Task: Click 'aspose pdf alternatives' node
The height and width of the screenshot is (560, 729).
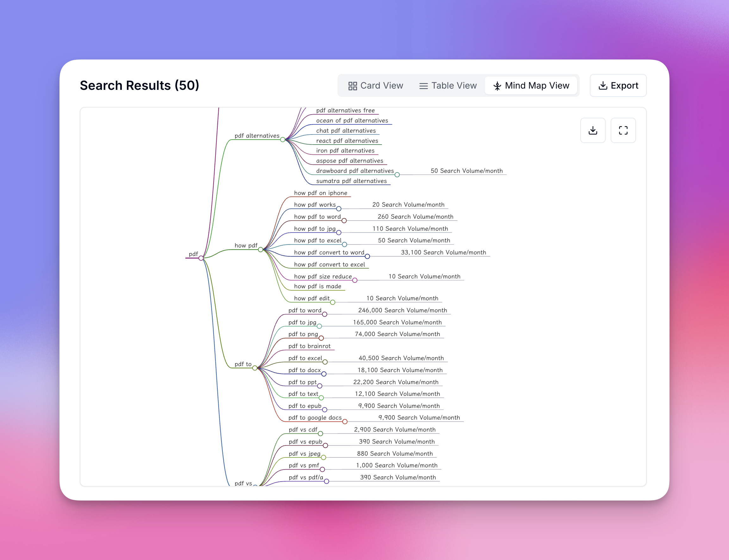Action: click(350, 161)
